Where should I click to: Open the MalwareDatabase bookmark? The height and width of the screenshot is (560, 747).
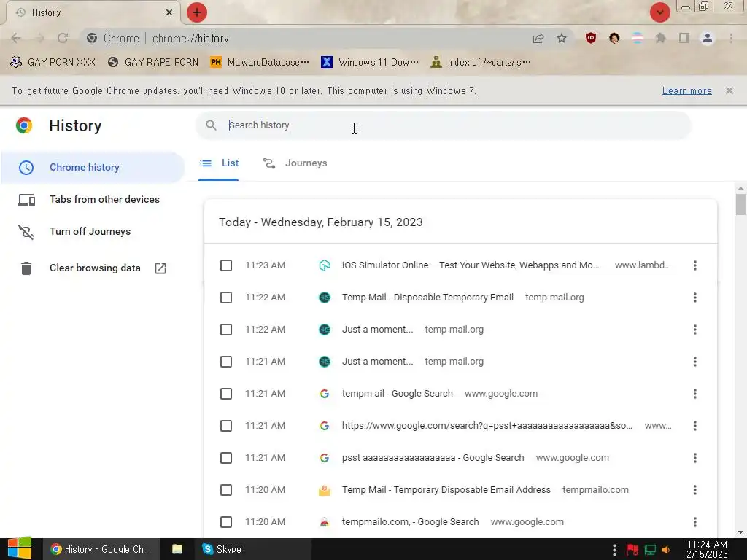(x=260, y=63)
